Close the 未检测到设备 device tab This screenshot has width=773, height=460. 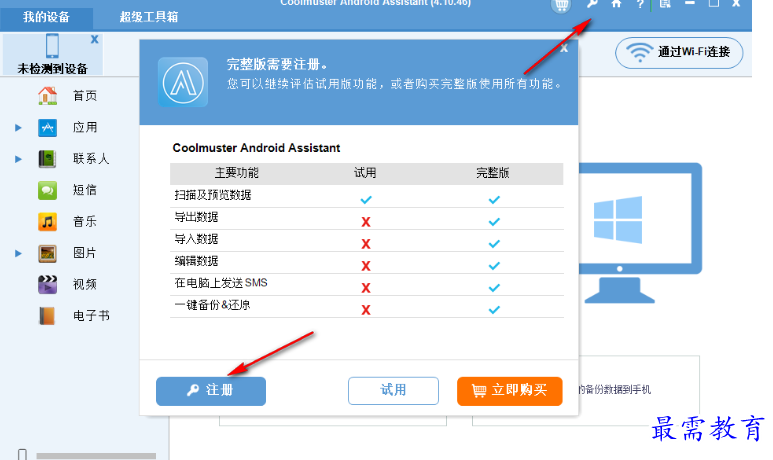pos(95,39)
